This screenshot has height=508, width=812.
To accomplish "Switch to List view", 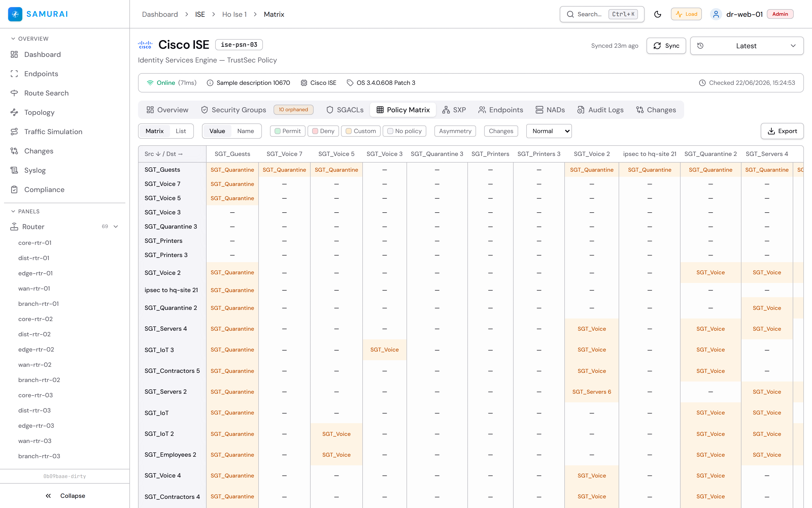I will pos(181,131).
